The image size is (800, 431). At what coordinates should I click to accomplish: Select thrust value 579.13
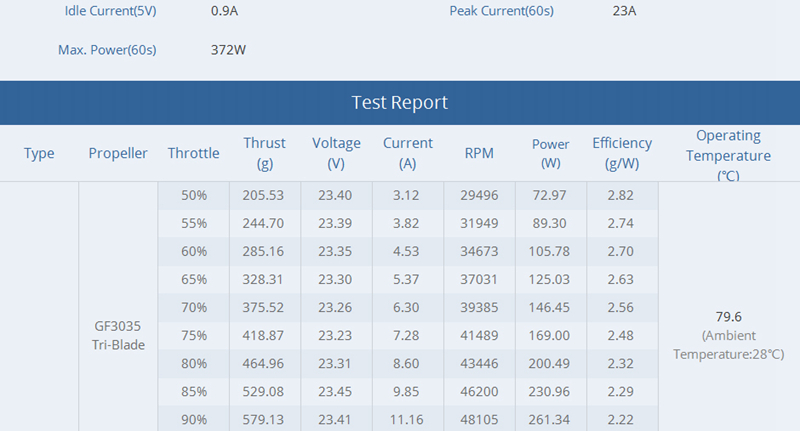click(264, 418)
